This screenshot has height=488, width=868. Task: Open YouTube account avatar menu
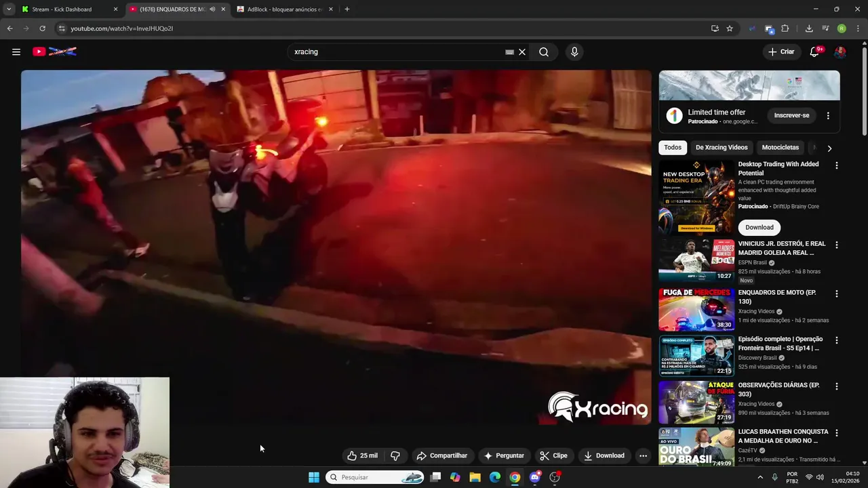840,52
